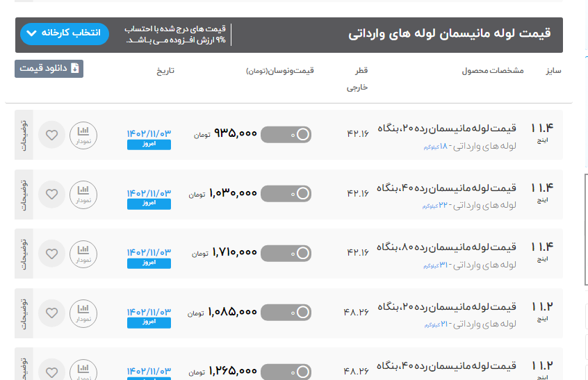
Task: Click heart icon beside the 1,085,000 Toman price
Action: click(51, 313)
